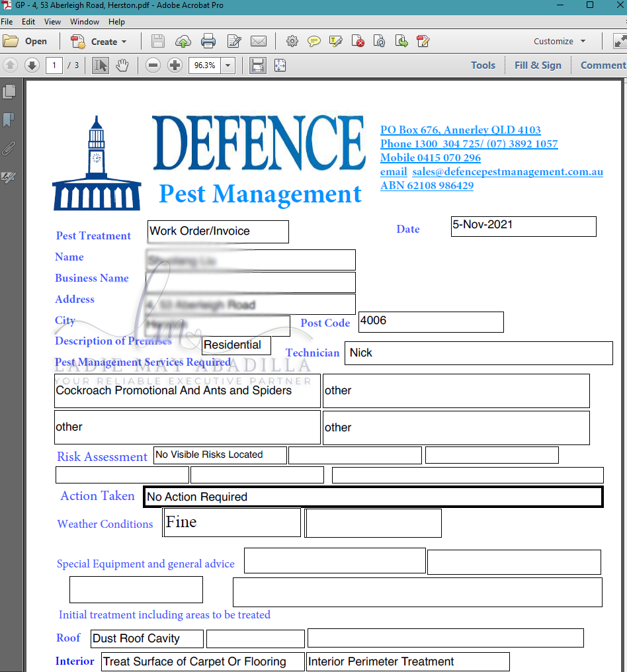Click the sticky note comment icon
Viewport: 627px width, 672px height.
click(x=314, y=41)
